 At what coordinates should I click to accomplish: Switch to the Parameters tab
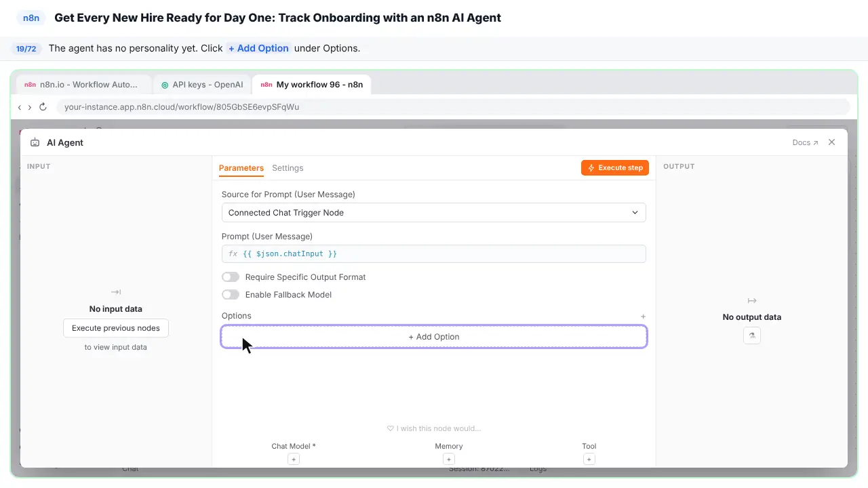point(241,168)
